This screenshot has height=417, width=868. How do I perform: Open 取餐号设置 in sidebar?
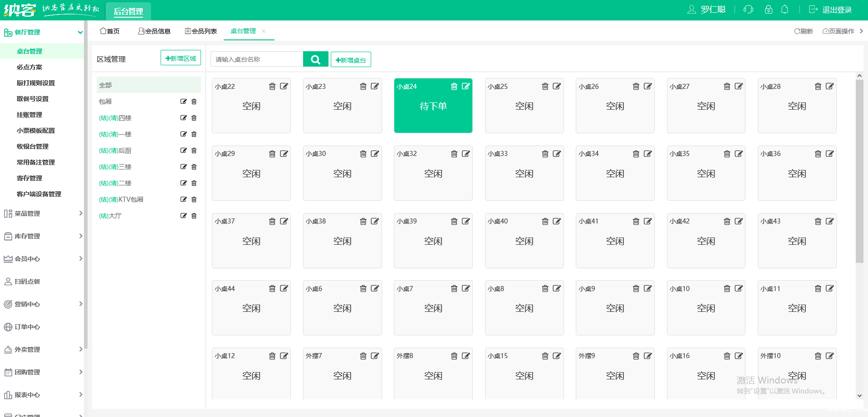(33, 99)
